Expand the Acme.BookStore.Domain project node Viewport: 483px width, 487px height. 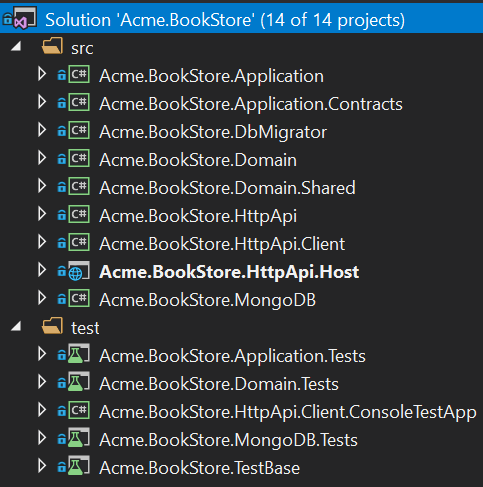[x=42, y=158]
